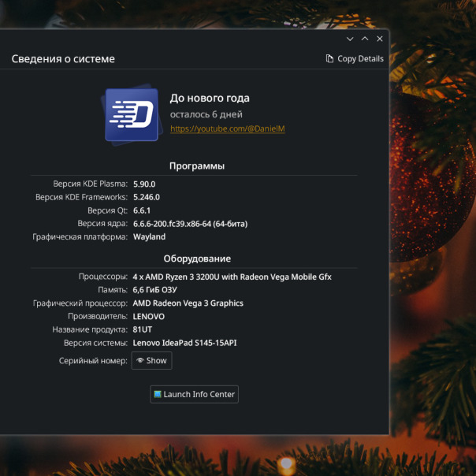The image size is (476, 476).
Task: Click the Программы section header
Action: [197, 166]
